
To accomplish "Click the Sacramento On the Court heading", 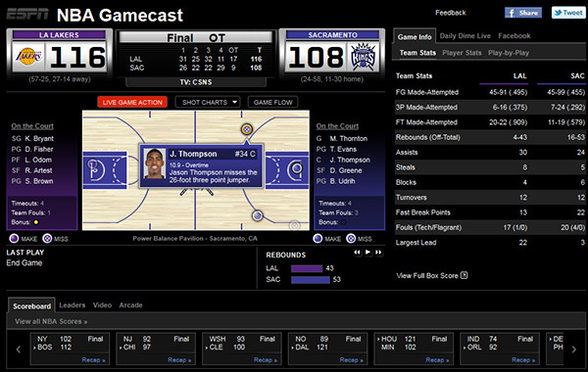I will (x=337, y=126).
